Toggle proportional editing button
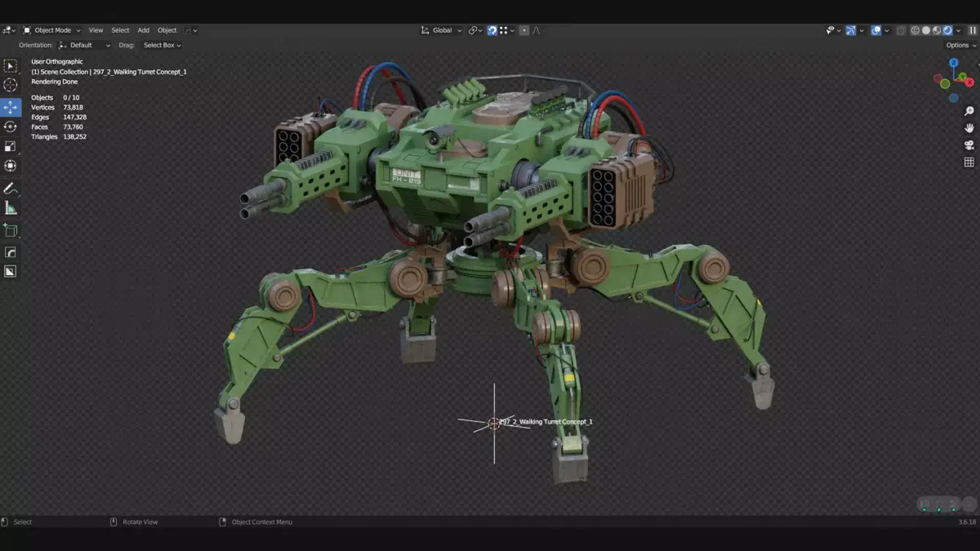 524,30
